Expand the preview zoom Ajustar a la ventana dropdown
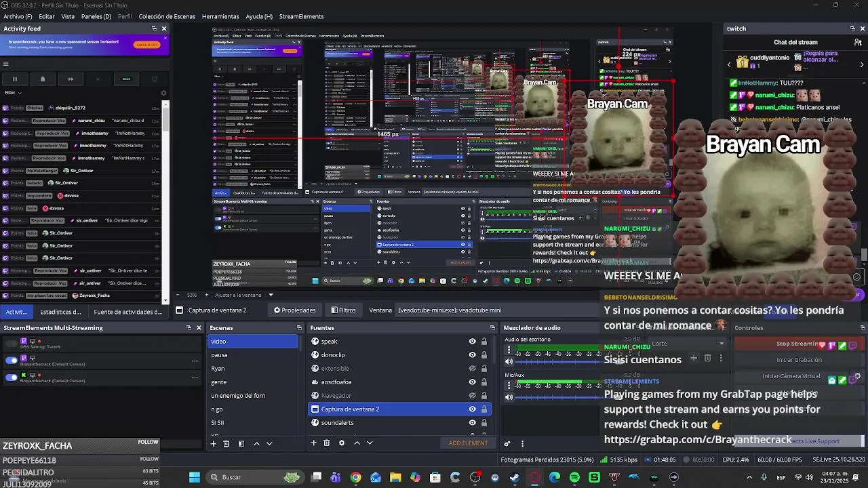This screenshot has height=488, width=868. (271, 295)
